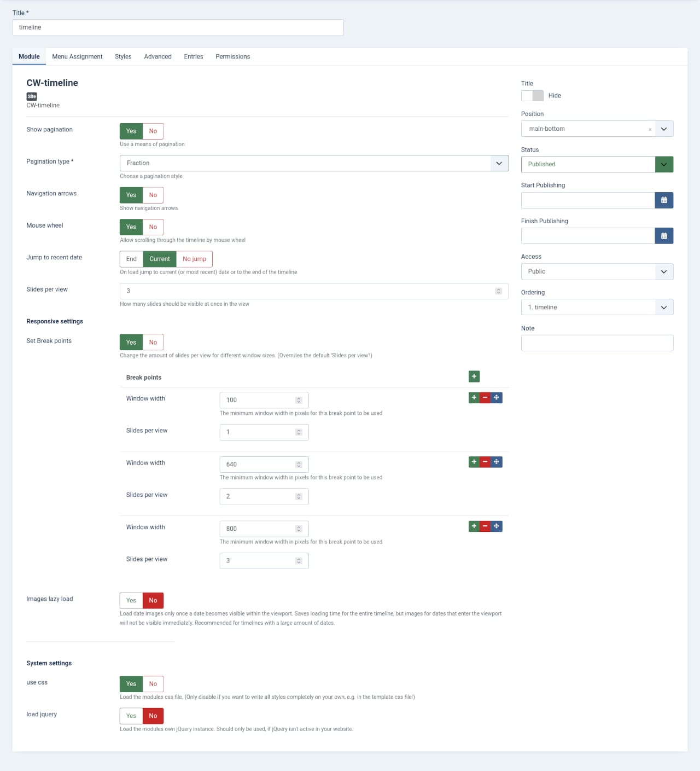The width and height of the screenshot is (700, 771).
Task: Add a new break point with header plus icon
Action: [474, 376]
